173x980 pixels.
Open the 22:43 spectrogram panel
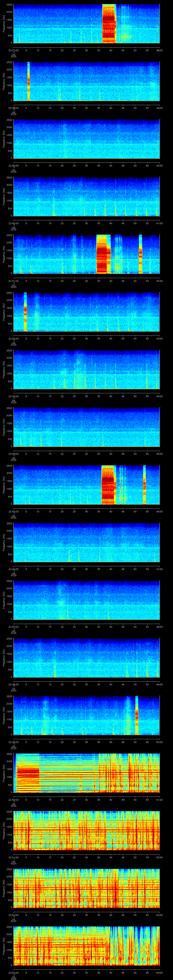point(86,369)
